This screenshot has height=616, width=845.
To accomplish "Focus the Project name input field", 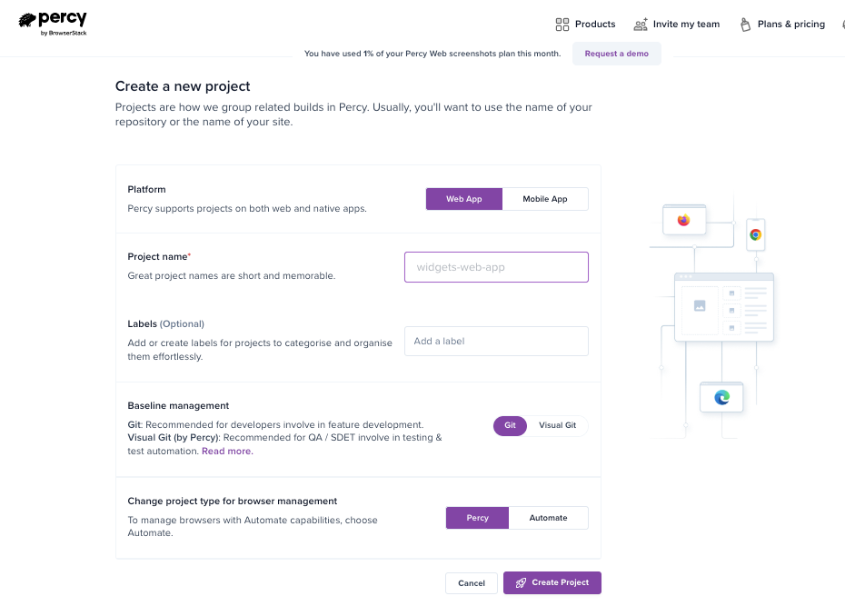I will click(x=496, y=267).
